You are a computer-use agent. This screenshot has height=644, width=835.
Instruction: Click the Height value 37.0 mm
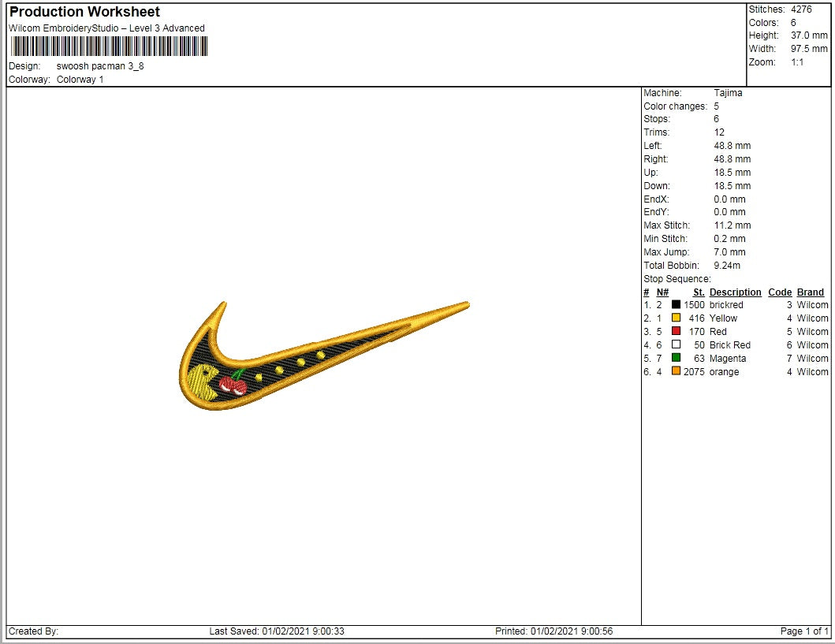(809, 35)
